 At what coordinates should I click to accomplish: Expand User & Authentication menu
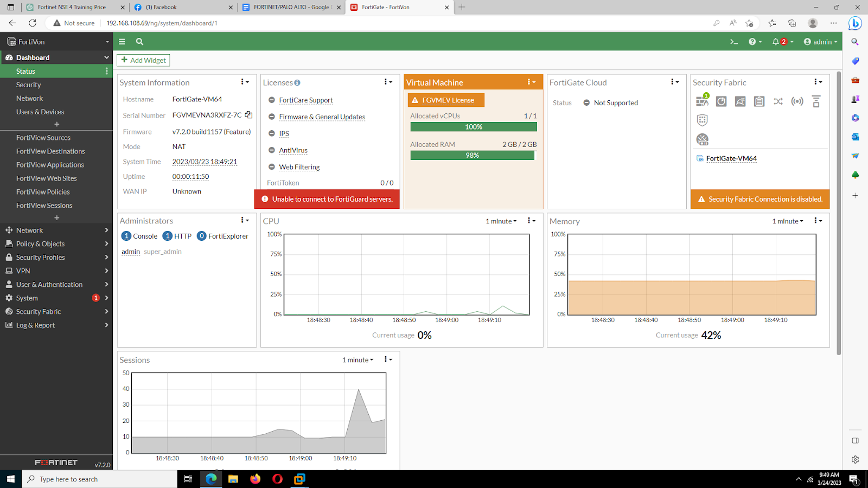[56, 284]
